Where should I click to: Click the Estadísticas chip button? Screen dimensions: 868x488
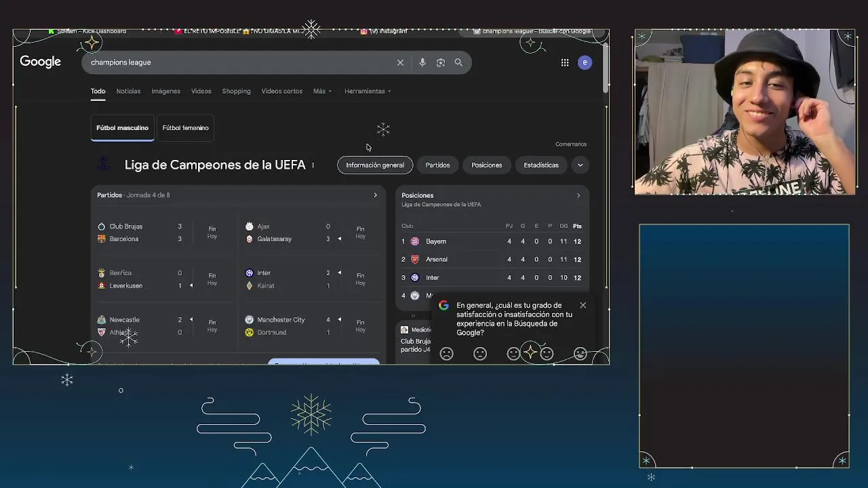(x=541, y=165)
